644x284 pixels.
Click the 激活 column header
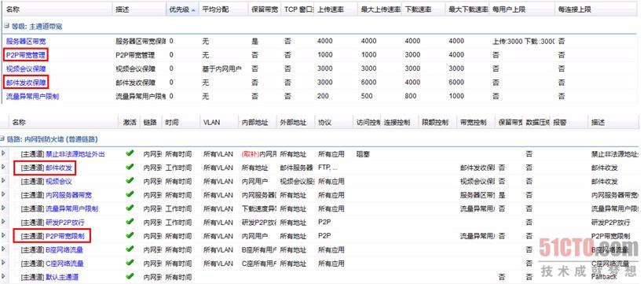coord(130,123)
